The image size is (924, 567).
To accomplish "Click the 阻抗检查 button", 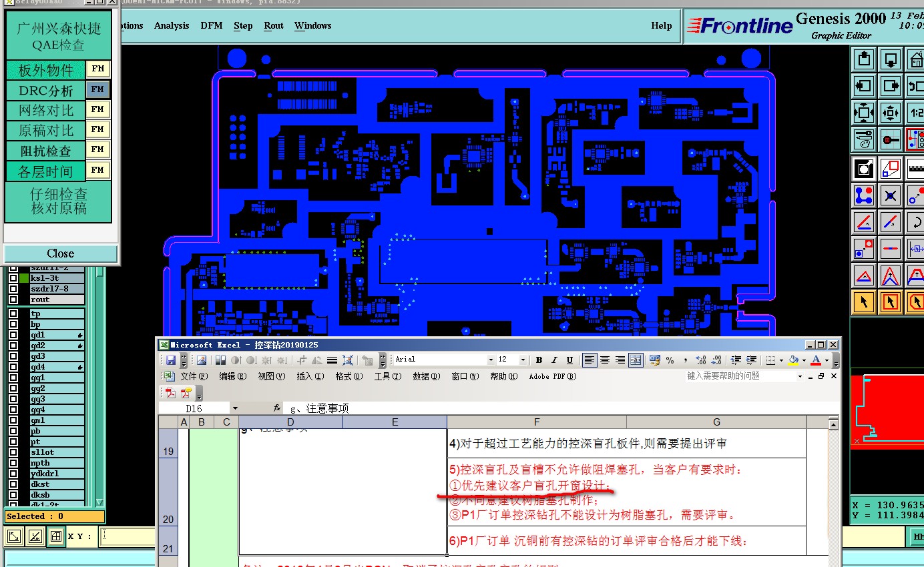I will (46, 151).
